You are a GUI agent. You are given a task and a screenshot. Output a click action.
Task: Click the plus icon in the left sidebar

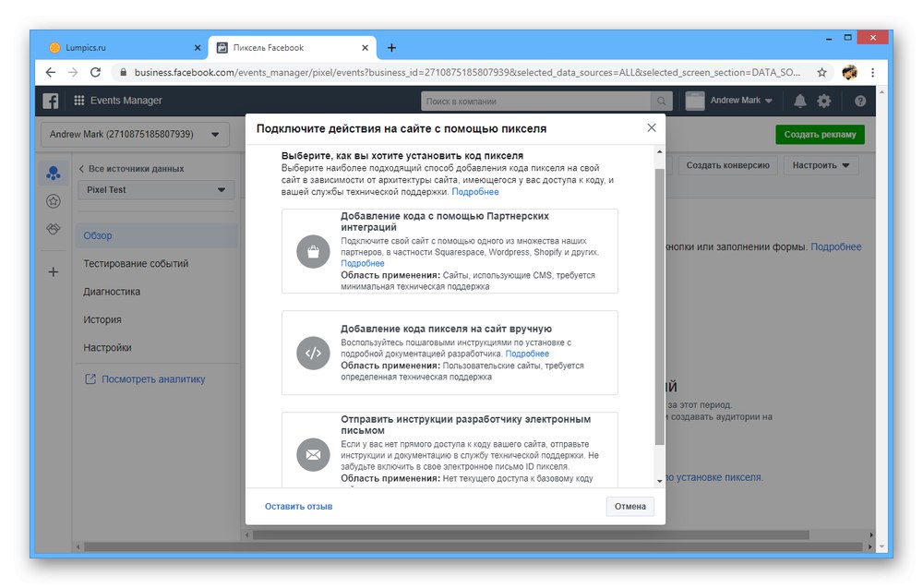tap(54, 272)
